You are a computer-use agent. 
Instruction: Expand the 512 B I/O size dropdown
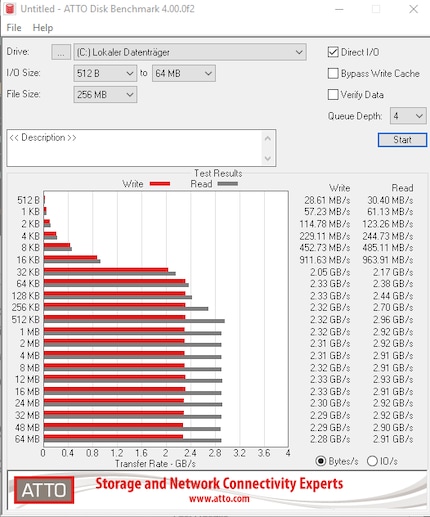click(x=105, y=73)
